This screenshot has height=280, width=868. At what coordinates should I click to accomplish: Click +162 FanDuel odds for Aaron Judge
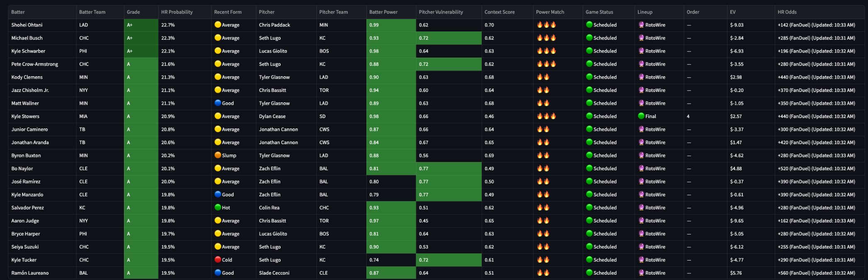[x=816, y=221]
